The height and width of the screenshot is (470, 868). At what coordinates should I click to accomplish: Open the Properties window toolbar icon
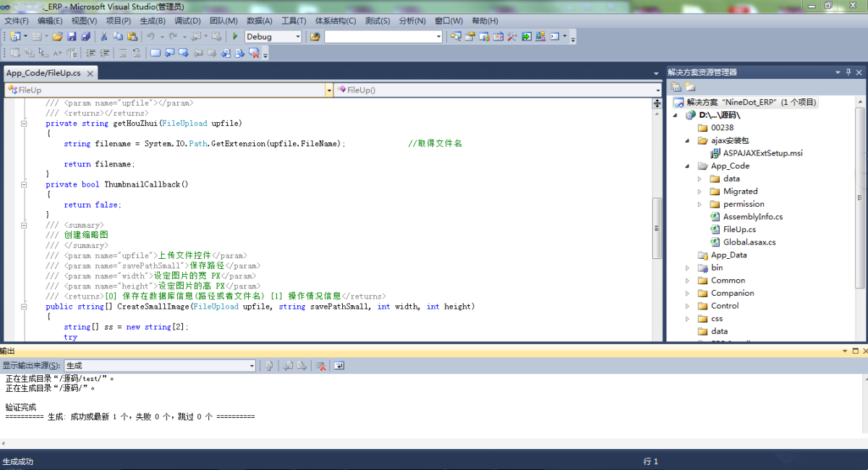(x=470, y=36)
